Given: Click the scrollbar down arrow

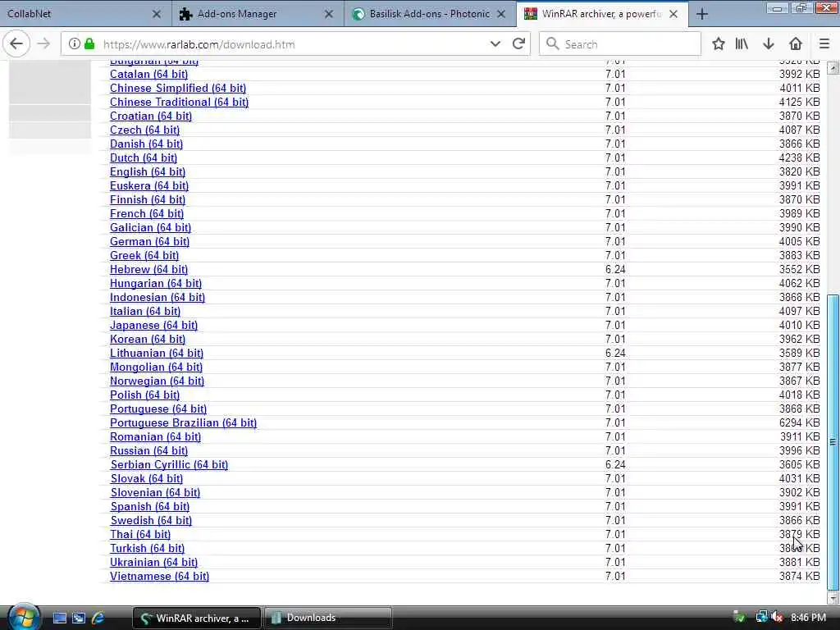Looking at the screenshot, I should 833,598.
